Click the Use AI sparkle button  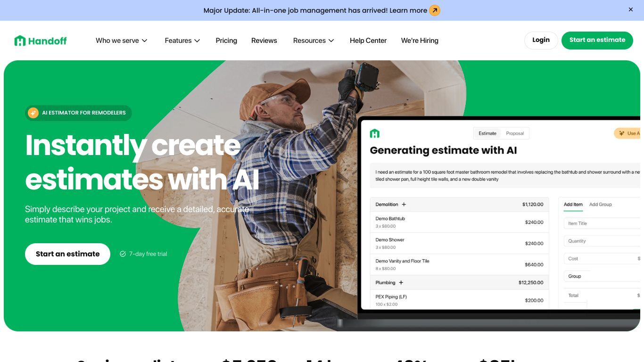tap(628, 133)
